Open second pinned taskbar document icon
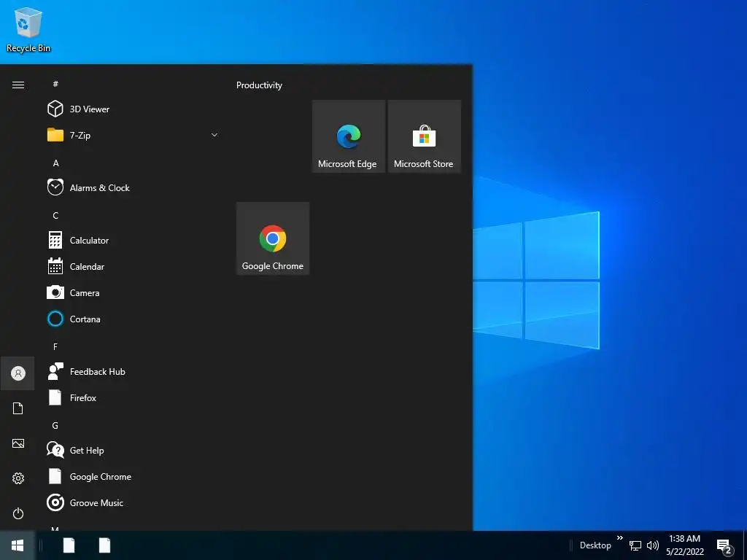The width and height of the screenshot is (747, 560). 104,545
